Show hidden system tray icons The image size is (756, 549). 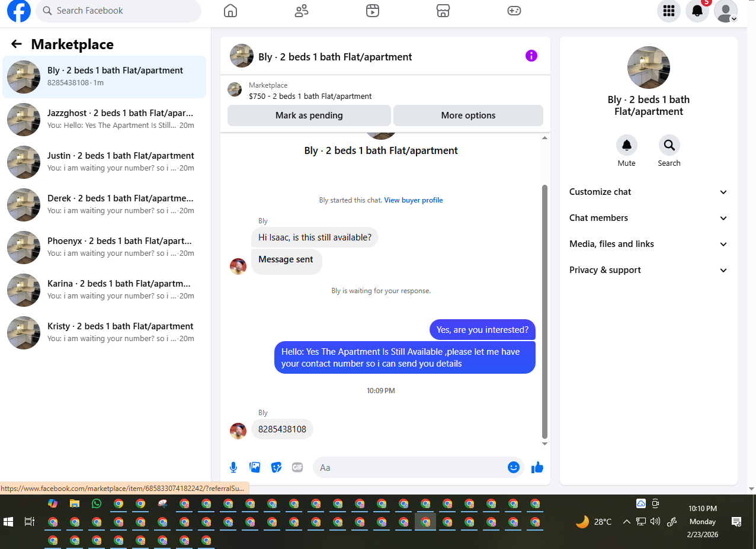627,522
